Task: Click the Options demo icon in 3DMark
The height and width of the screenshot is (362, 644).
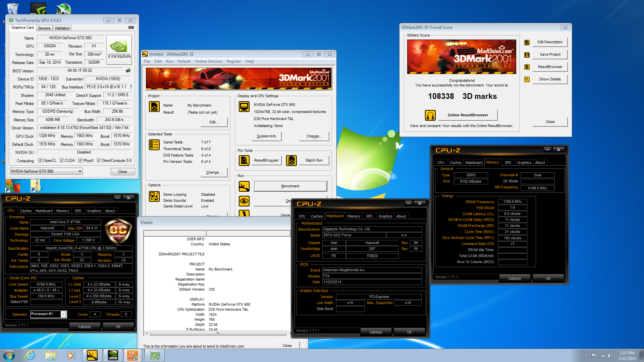Action: (x=154, y=196)
